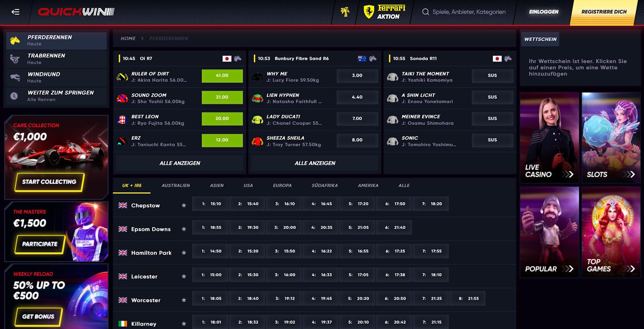Click the Japan flag of Sonoda R11

point(497,58)
